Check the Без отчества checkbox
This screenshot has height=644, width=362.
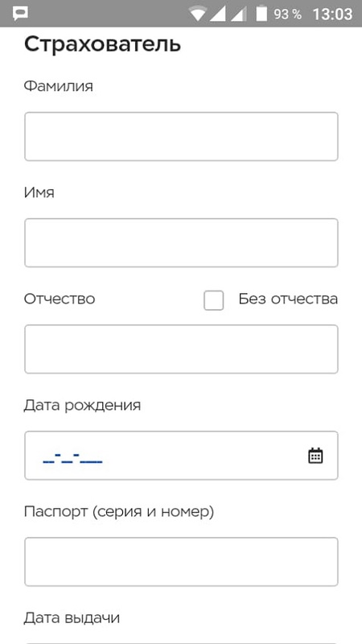(x=213, y=300)
